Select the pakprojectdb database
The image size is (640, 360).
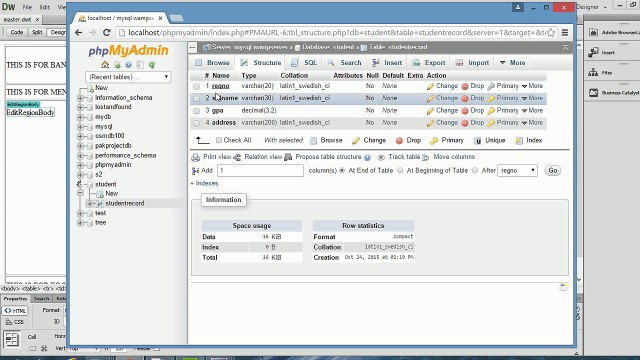[x=113, y=146]
